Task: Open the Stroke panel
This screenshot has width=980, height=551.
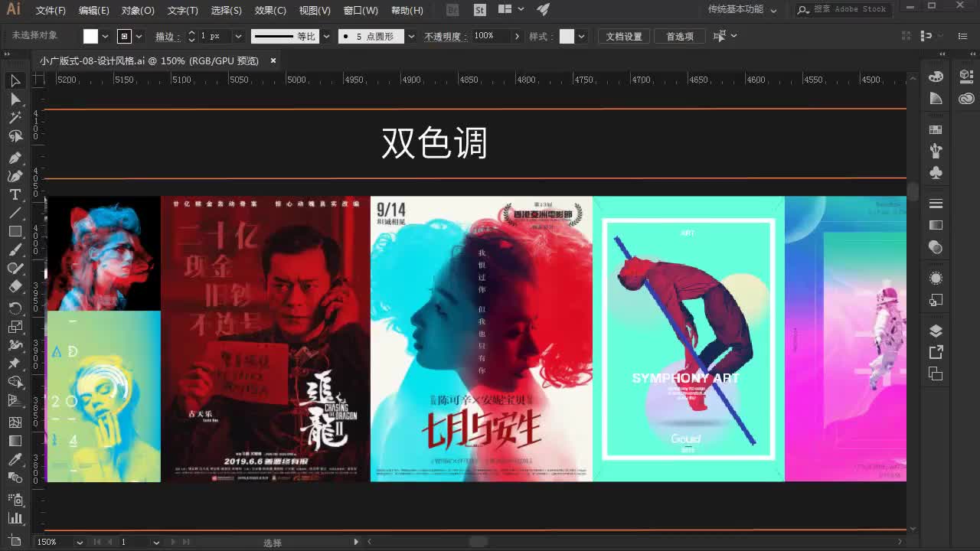Action: 936,204
